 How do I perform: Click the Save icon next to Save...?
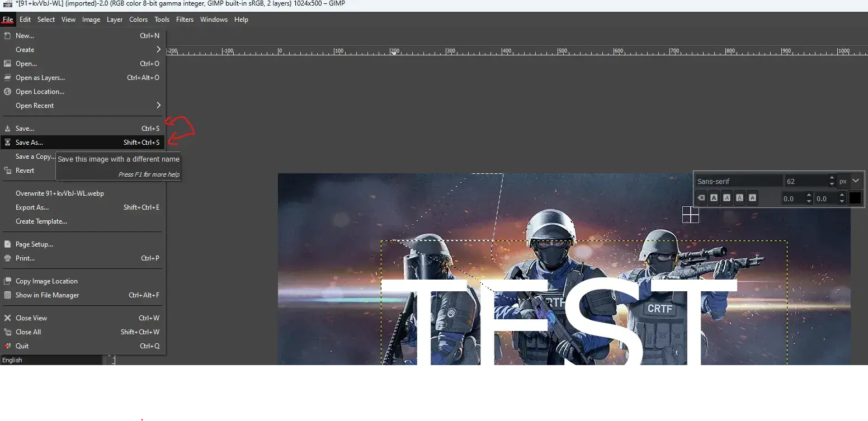8,128
